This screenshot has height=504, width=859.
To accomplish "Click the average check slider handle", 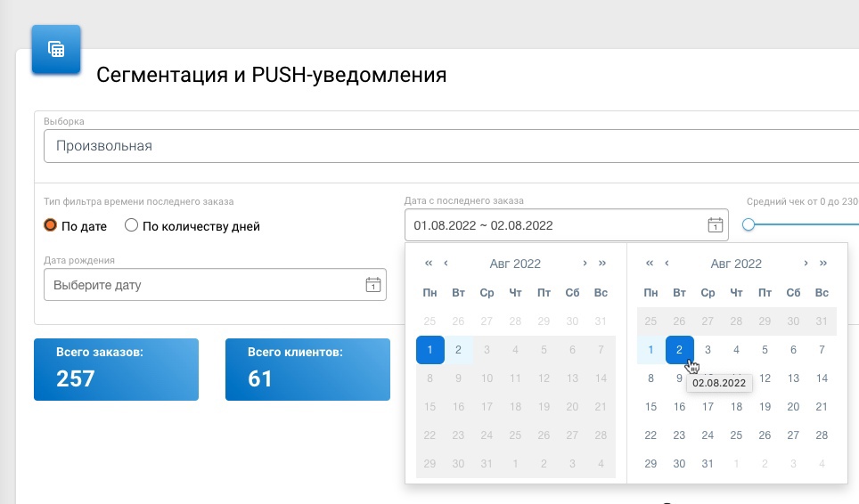I will [749, 224].
